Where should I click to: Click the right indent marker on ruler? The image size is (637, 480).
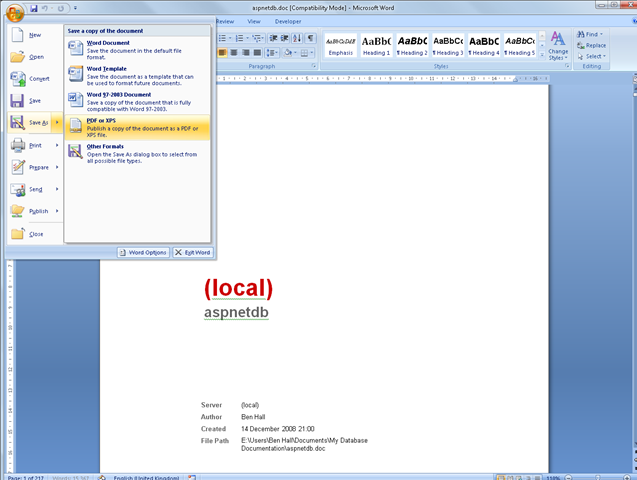click(515, 79)
